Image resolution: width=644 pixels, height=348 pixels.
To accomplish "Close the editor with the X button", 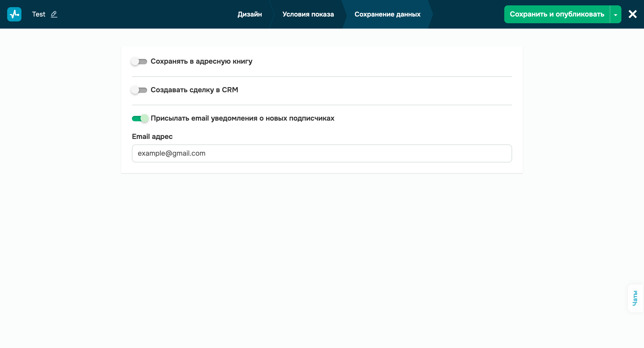I will pos(633,14).
